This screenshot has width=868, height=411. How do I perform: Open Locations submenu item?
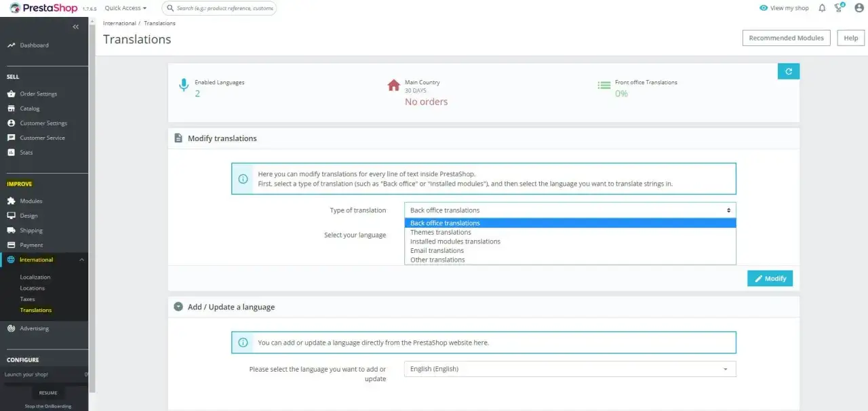(x=33, y=288)
